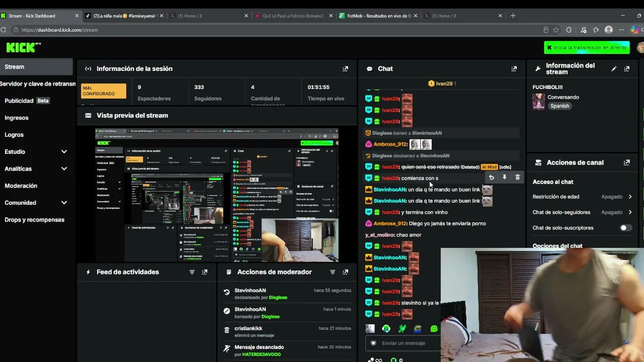Filter the Acciones de moderador list
644x362 pixels.
pyautogui.click(x=332, y=272)
